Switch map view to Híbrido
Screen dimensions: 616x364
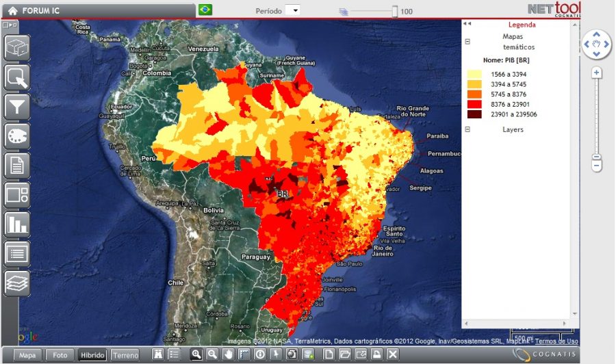(x=92, y=355)
